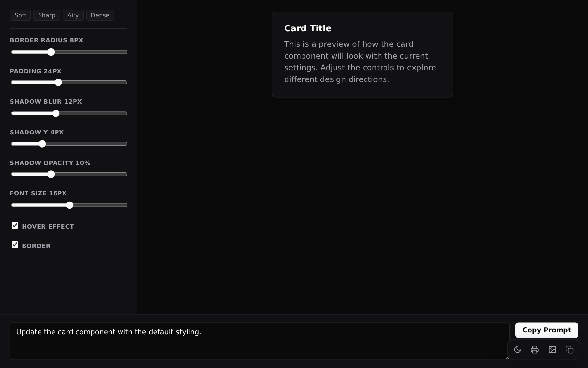Screen dimensions: 588x368
Task: Click the printer icon
Action: click(535, 350)
